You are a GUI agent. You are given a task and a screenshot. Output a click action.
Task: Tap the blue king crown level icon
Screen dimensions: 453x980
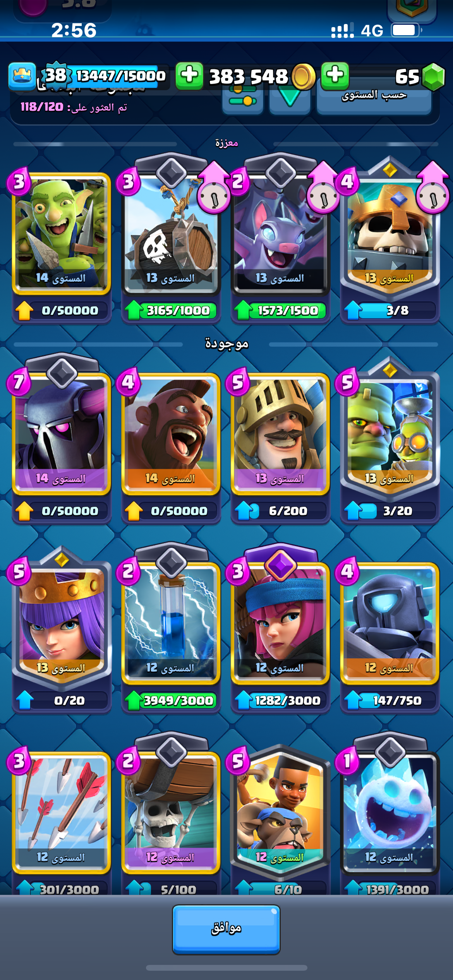pos(22,76)
